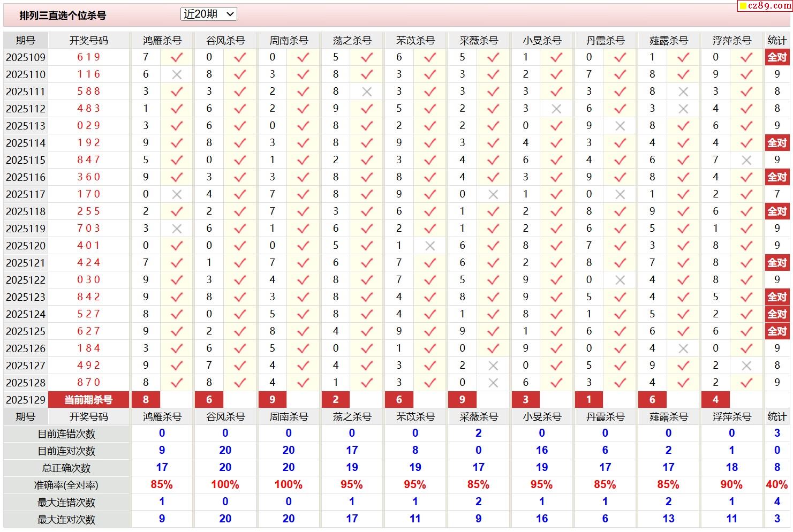Image resolution: width=793 pixels, height=532 pixels.
Task: Click the cross mark for 鸿雁杀号 in row 2025117
Action: [x=177, y=194]
